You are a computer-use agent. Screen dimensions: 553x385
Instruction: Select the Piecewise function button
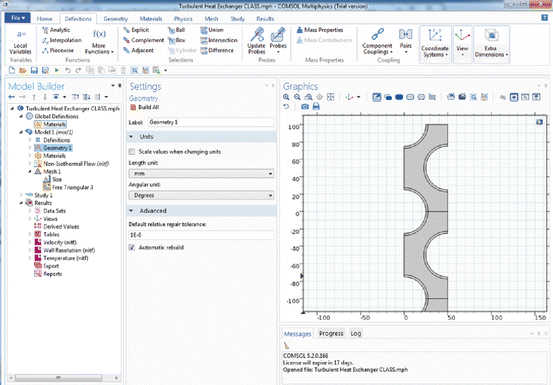click(x=58, y=50)
